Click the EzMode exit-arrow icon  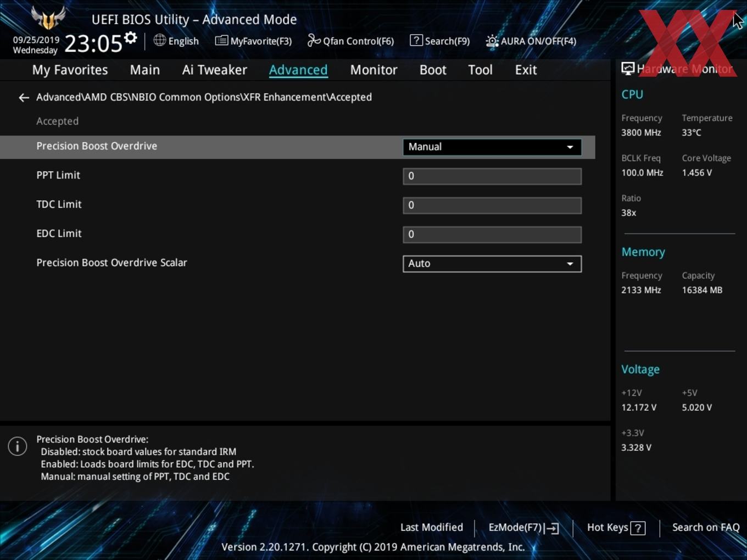pyautogui.click(x=552, y=528)
